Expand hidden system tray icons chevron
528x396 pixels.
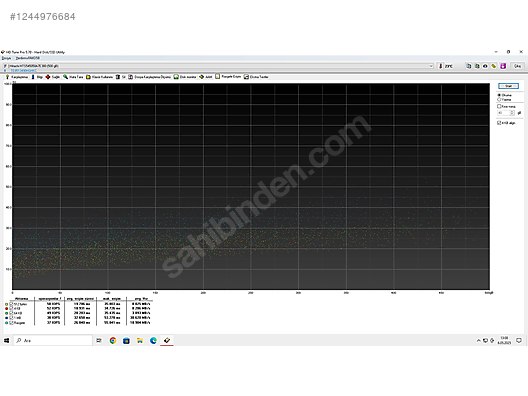click(x=478, y=341)
